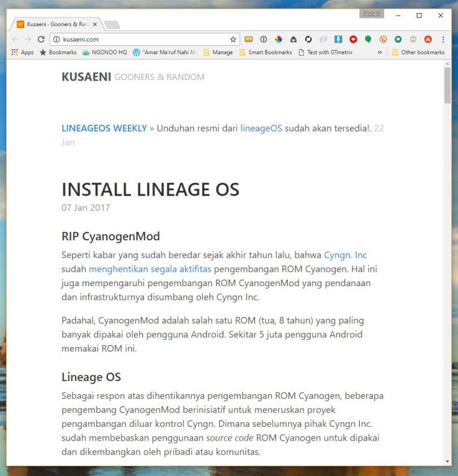Open the Manage bookmark folder
The width and height of the screenshot is (458, 476).
point(218,52)
